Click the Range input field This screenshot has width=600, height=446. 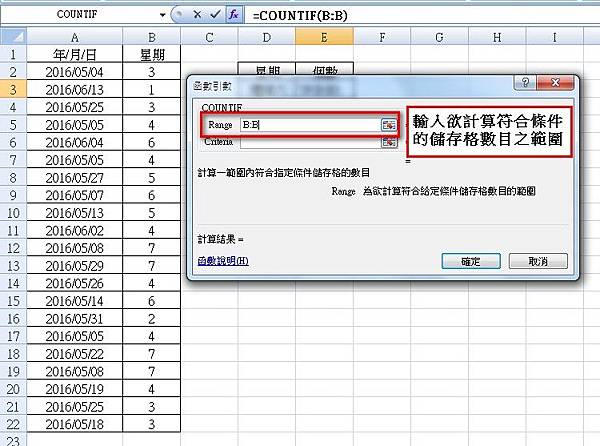(x=310, y=125)
